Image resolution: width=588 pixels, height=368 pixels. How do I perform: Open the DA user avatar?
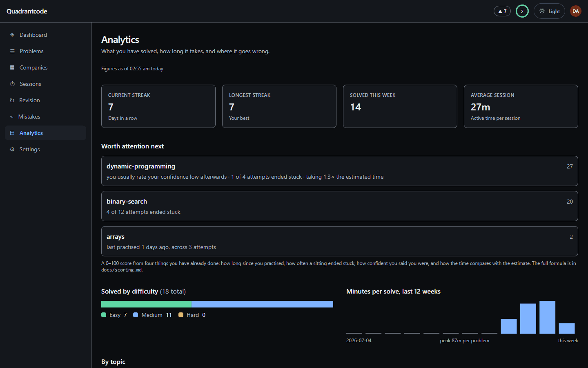(x=576, y=11)
